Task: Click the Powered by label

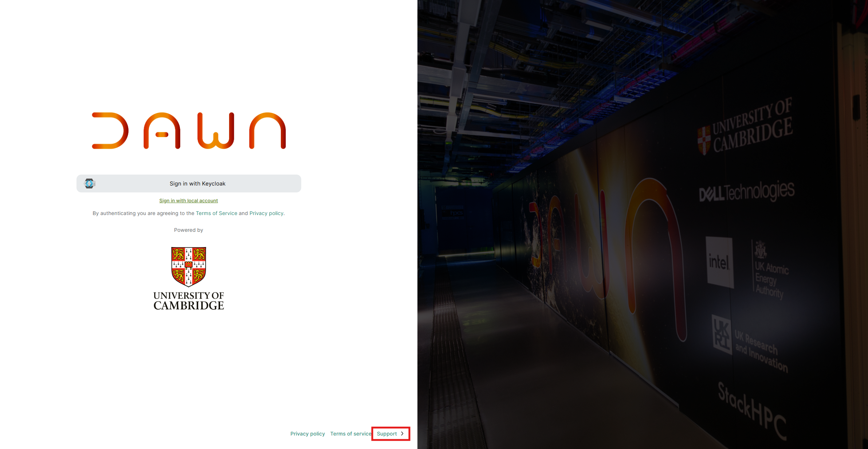Action: 188,230
